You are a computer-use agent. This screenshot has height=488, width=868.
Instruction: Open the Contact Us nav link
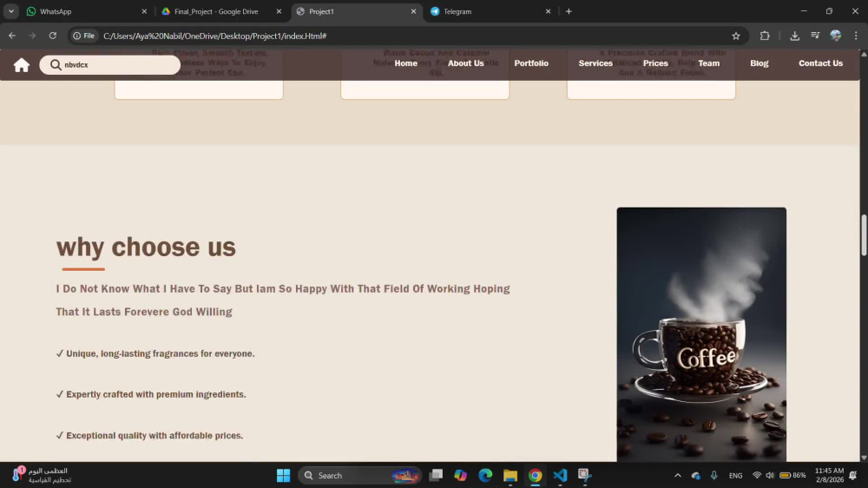pyautogui.click(x=820, y=63)
